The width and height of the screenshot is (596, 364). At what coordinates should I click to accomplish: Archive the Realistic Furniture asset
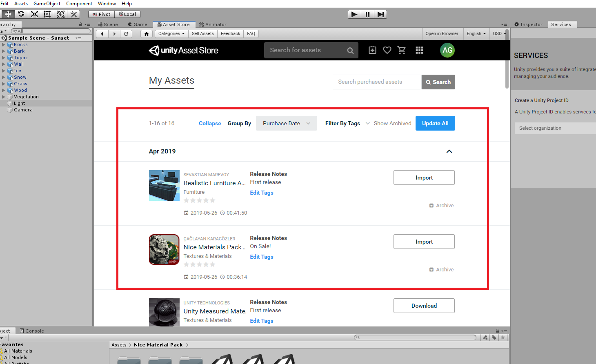tap(441, 205)
